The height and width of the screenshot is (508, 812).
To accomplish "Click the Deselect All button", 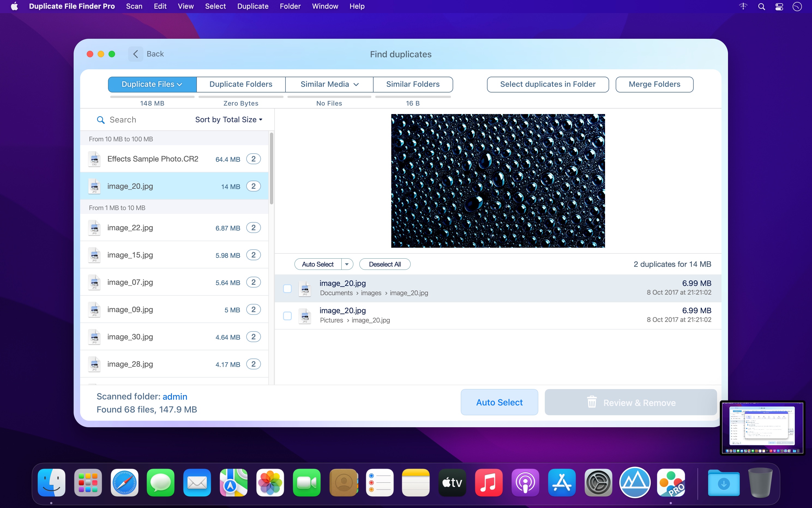I will coord(384,264).
